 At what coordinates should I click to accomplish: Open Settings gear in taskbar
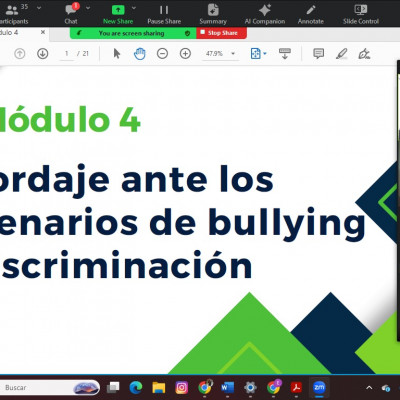tap(250, 387)
